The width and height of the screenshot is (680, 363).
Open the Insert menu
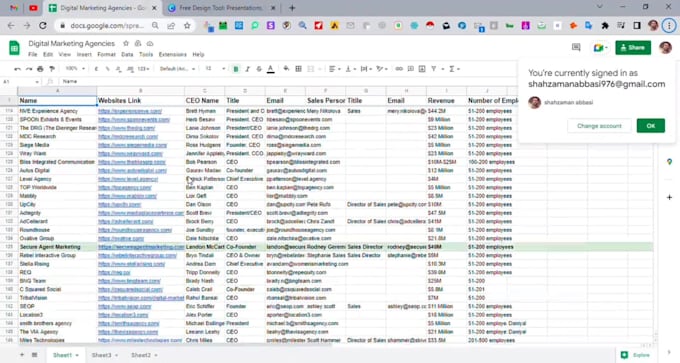(x=84, y=55)
